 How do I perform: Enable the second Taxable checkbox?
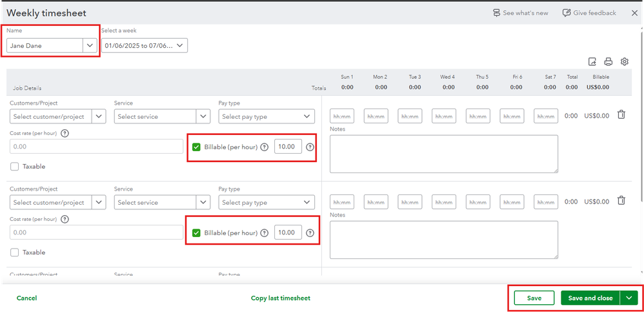click(x=15, y=252)
